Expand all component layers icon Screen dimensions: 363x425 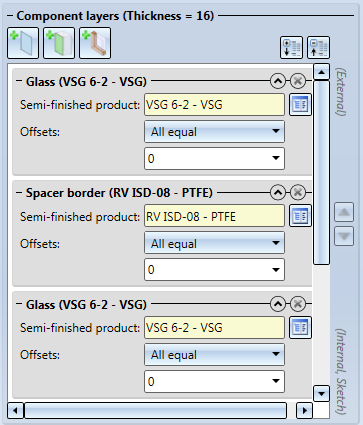click(x=291, y=48)
